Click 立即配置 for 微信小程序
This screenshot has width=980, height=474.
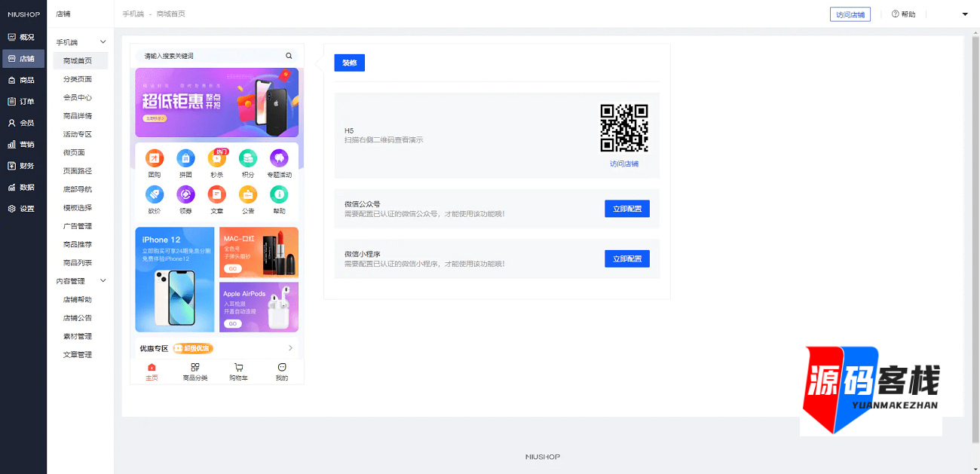(x=627, y=258)
